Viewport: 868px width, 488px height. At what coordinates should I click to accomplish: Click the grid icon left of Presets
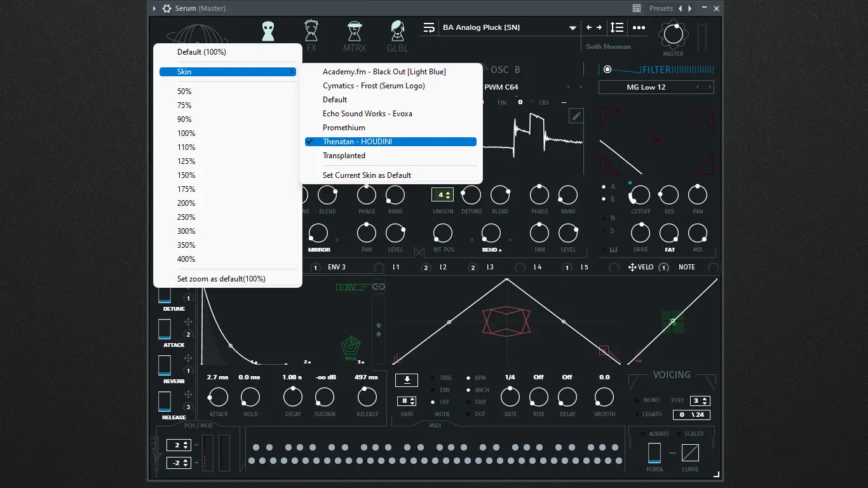point(637,8)
